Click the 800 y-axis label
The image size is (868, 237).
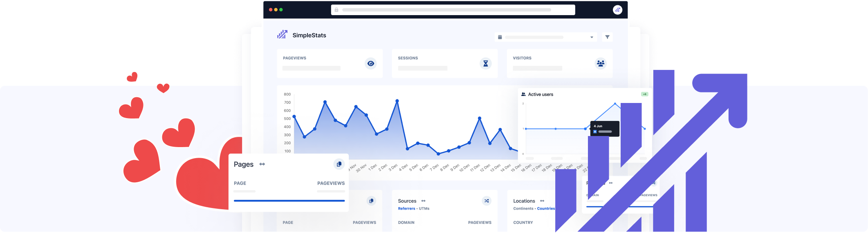click(287, 94)
